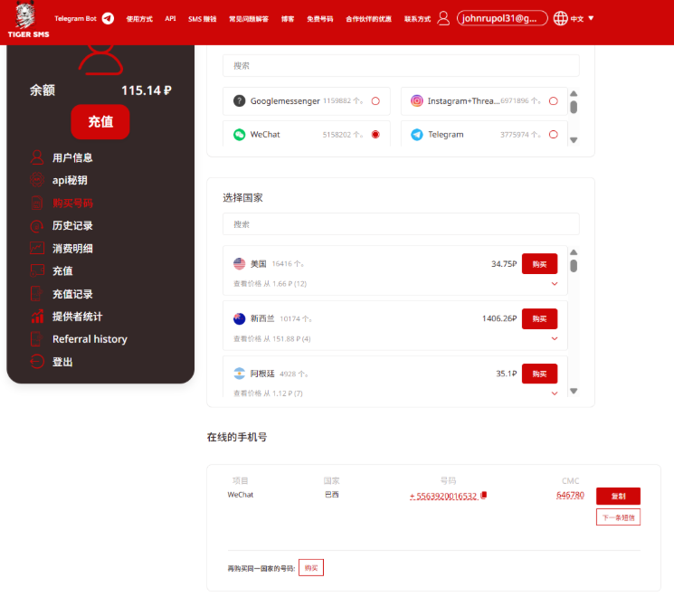
Task: Open the 使用方式 menu item
Action: tap(139, 19)
